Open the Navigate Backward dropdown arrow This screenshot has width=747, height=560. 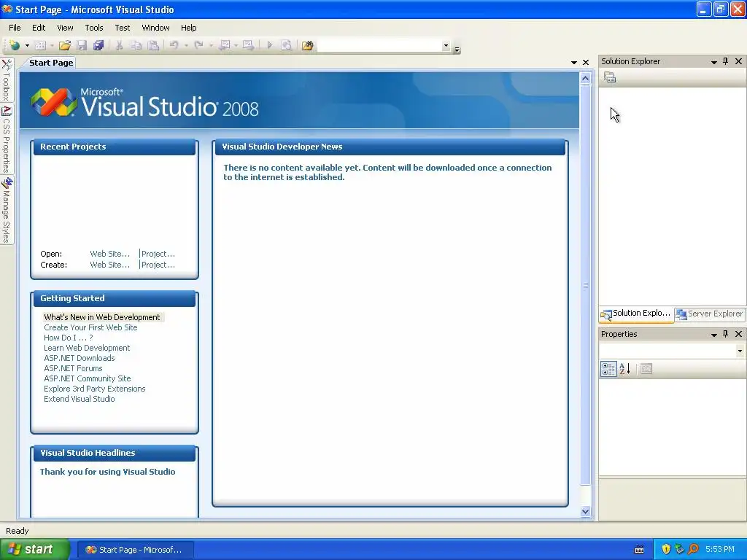tap(236, 45)
